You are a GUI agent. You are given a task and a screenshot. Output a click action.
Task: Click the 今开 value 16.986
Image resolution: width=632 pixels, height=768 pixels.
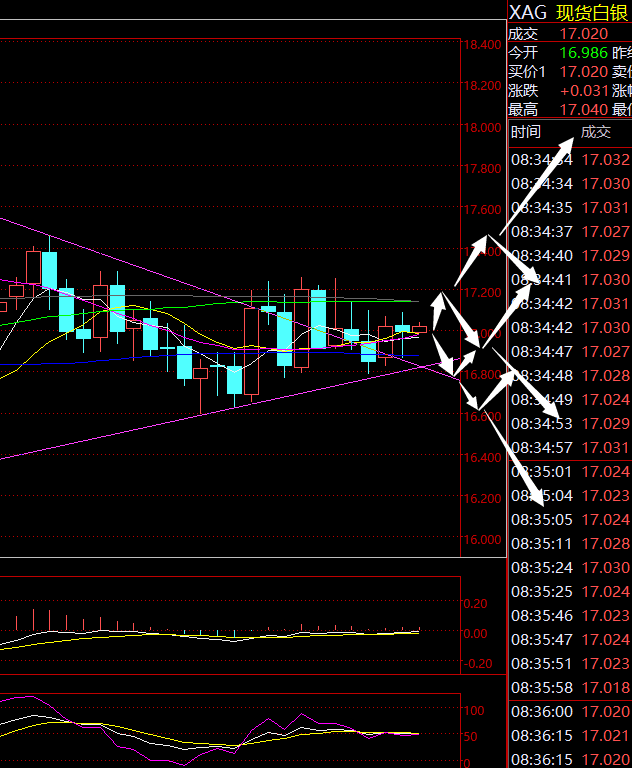[x=583, y=53]
